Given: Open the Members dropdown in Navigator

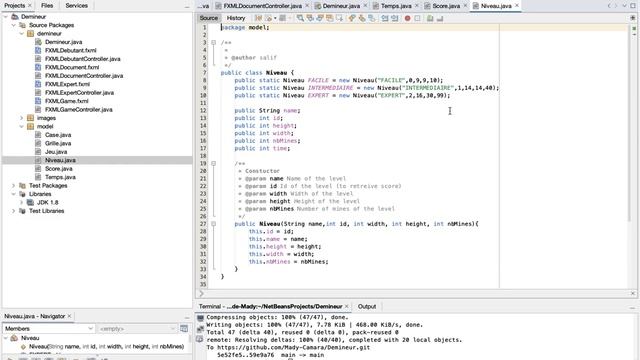Looking at the screenshot, I should coord(49,329).
